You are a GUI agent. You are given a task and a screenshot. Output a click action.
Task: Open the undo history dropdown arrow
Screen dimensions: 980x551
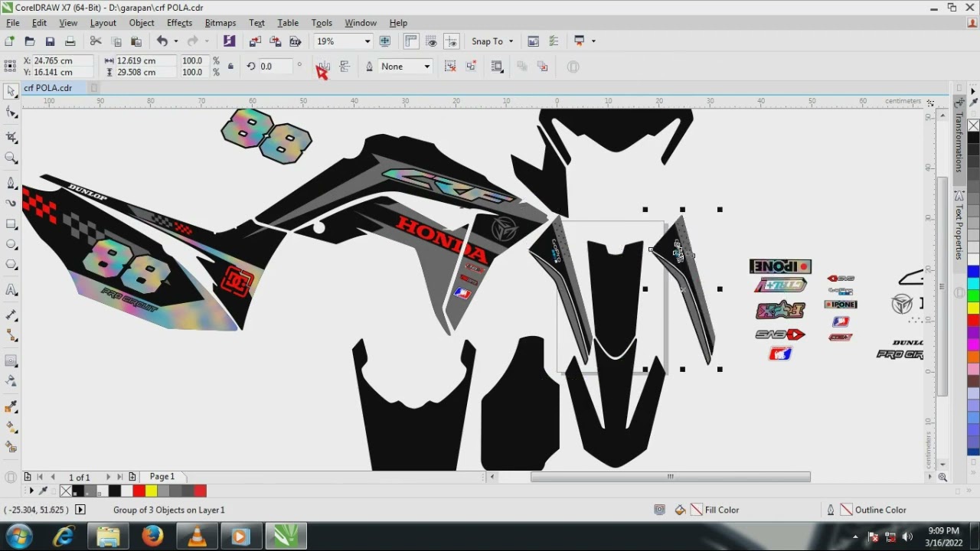coord(175,41)
